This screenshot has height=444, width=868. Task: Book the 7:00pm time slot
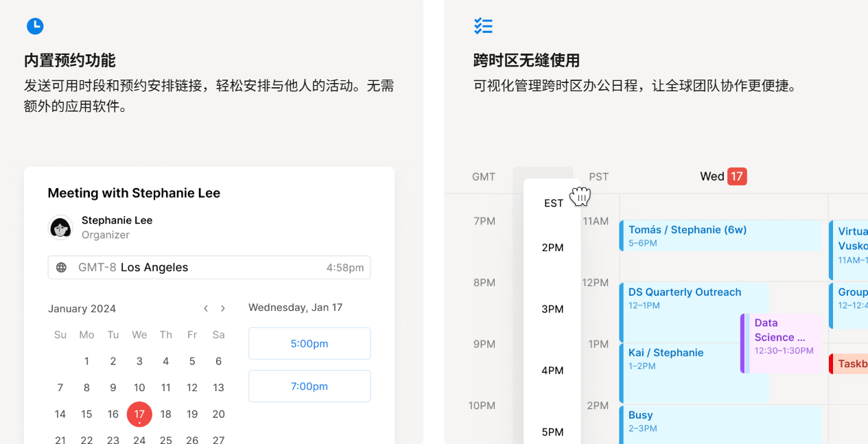pyautogui.click(x=309, y=386)
